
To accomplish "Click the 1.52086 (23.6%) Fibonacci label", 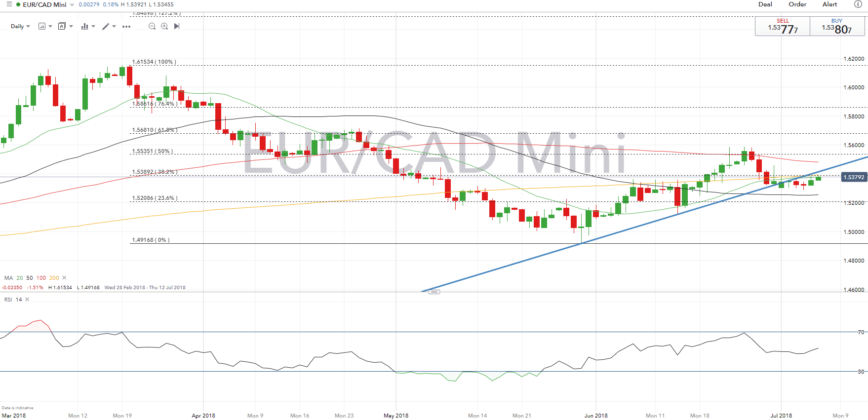I will (155, 198).
